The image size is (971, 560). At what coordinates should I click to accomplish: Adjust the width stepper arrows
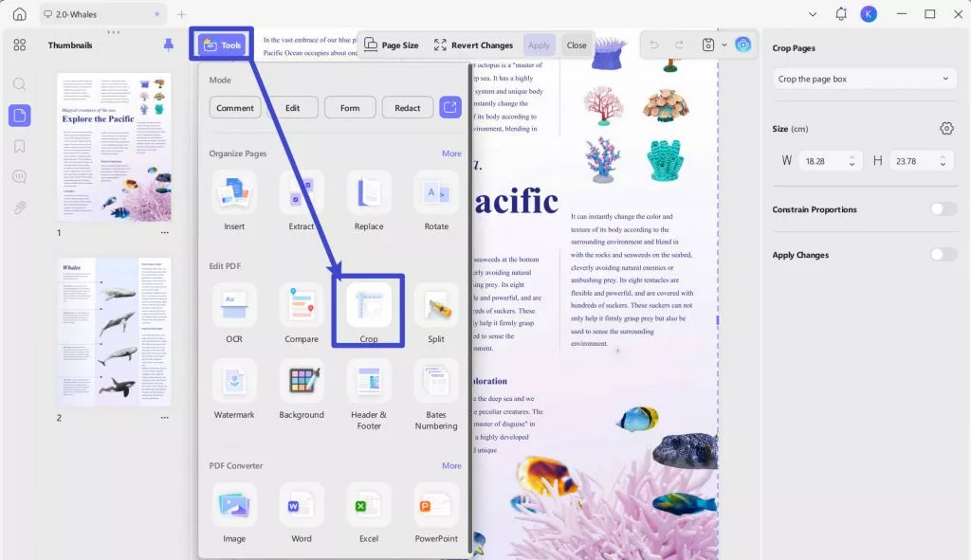click(x=852, y=161)
